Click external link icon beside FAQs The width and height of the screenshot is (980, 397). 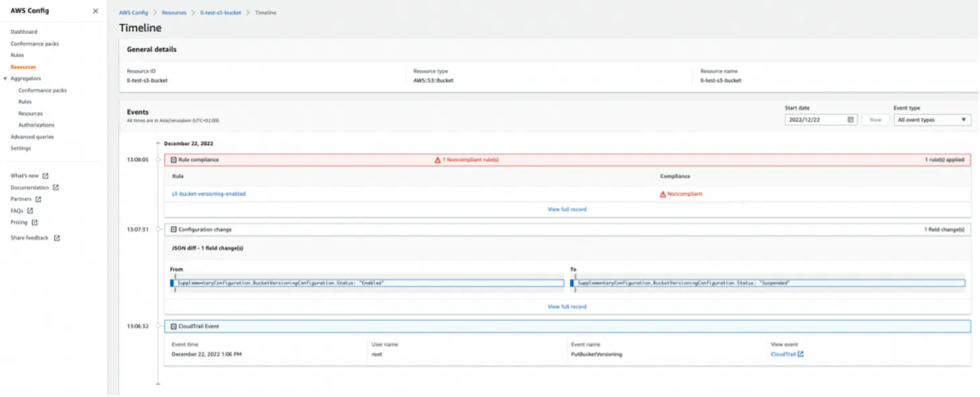pyautogui.click(x=30, y=211)
